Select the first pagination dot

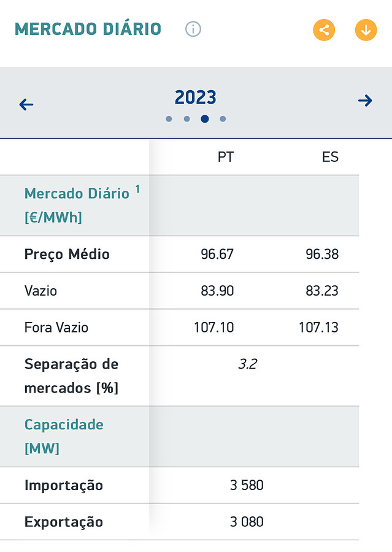[169, 119]
